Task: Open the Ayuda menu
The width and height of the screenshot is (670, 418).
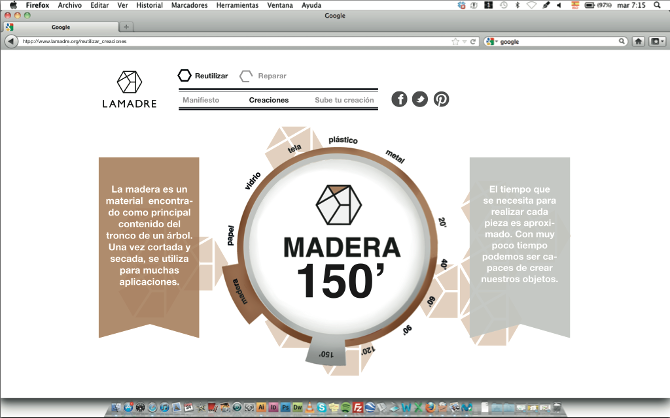Action: click(311, 5)
